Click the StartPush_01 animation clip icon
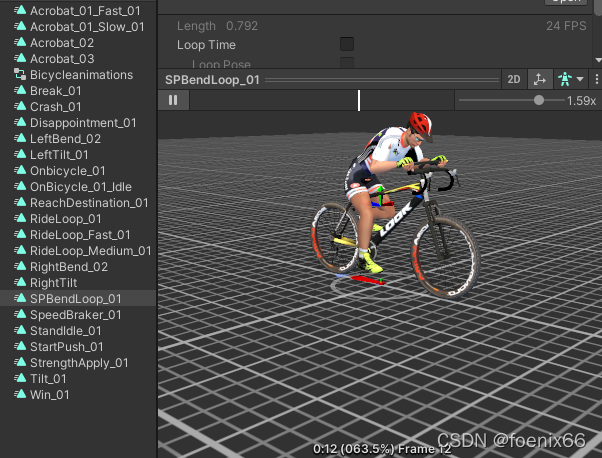Image resolution: width=602 pixels, height=458 pixels. coord(20,346)
